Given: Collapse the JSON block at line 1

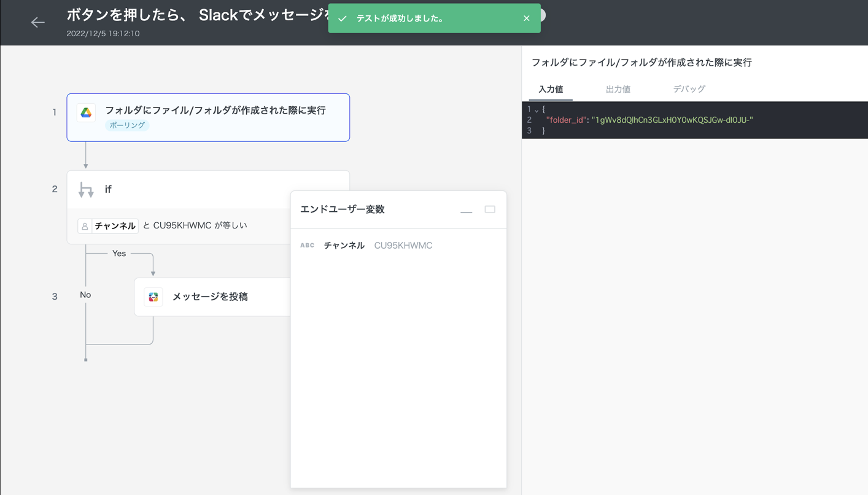Looking at the screenshot, I should (537, 110).
